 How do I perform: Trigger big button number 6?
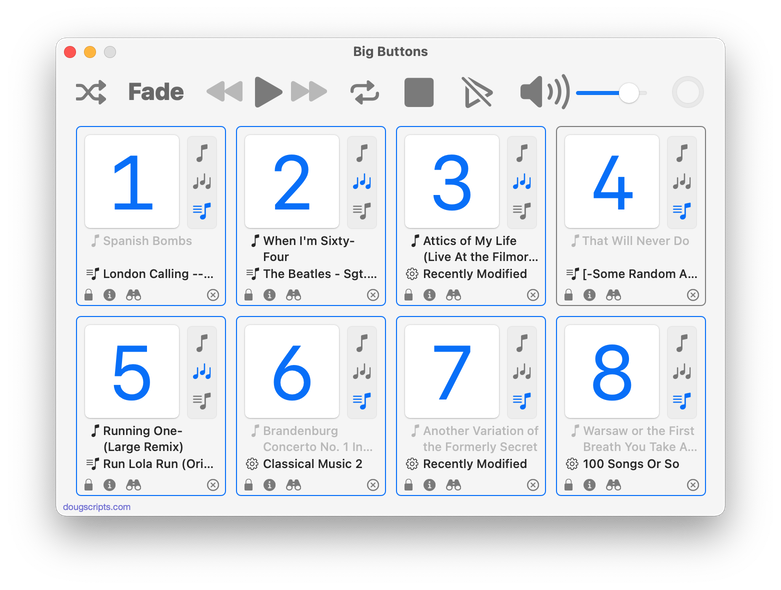[292, 371]
